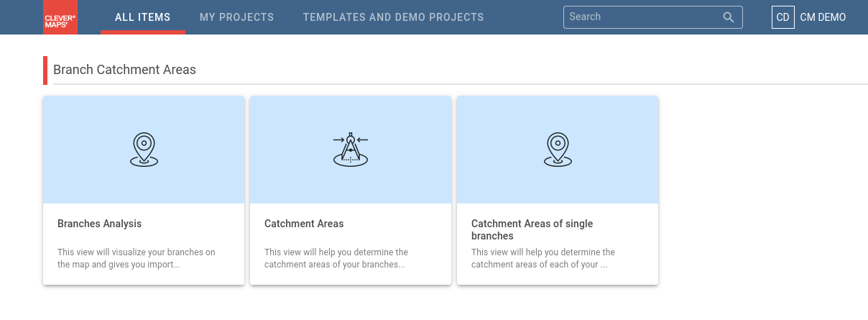Click the CD user avatar icon

point(782,17)
